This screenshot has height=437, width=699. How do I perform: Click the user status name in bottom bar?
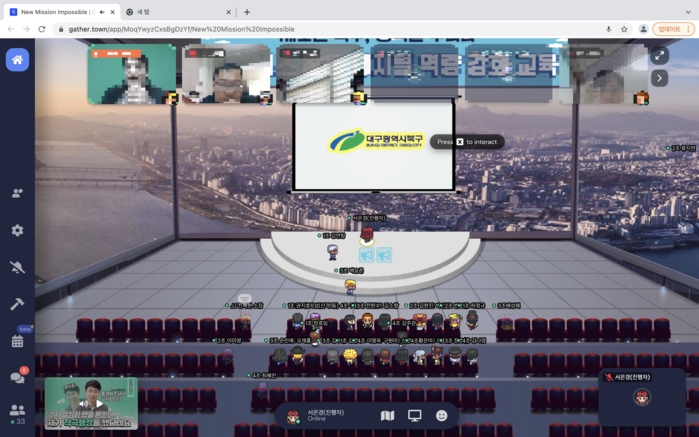point(325,415)
